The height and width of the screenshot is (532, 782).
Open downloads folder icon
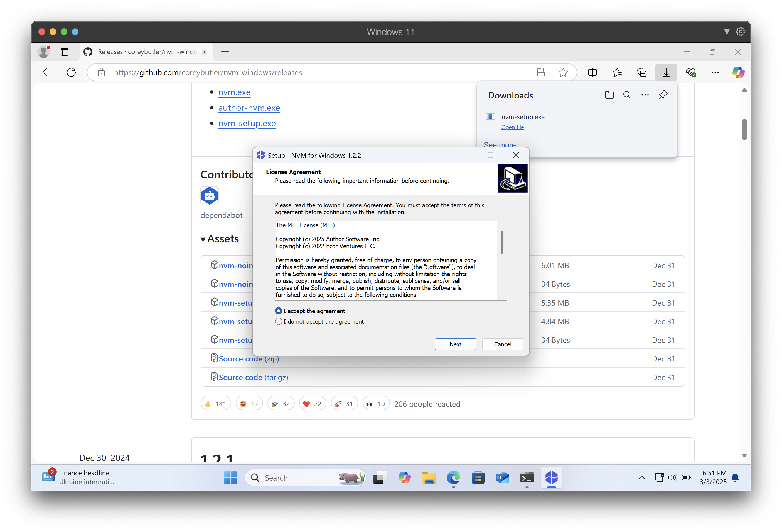pyautogui.click(x=609, y=95)
